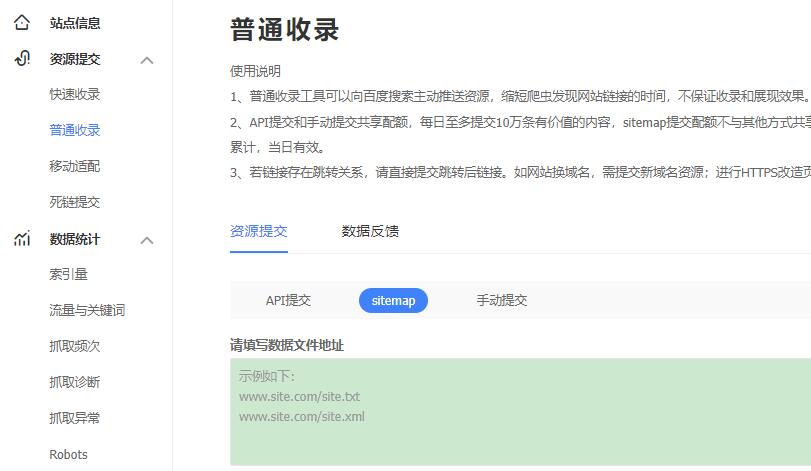Open 站点信息 in the sidebar
This screenshot has width=811, height=471.
coord(75,23)
